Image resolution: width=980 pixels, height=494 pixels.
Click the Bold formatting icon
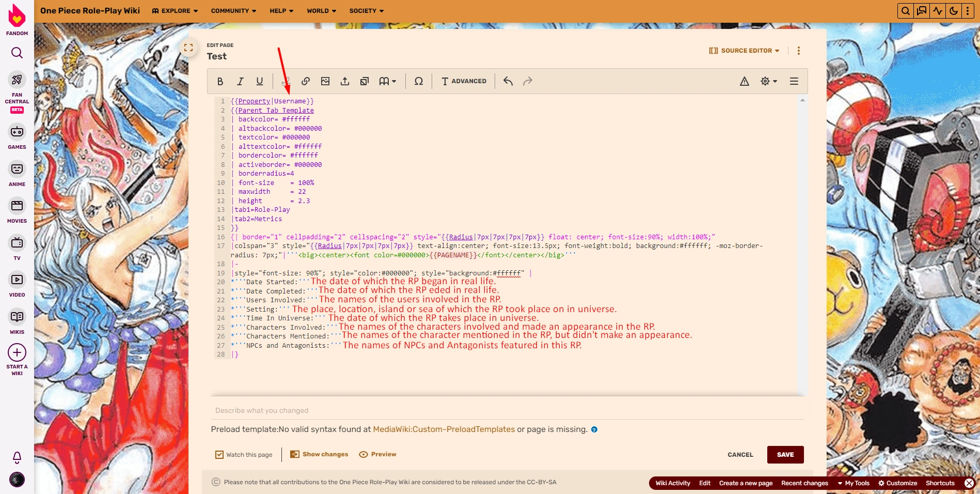coord(220,81)
